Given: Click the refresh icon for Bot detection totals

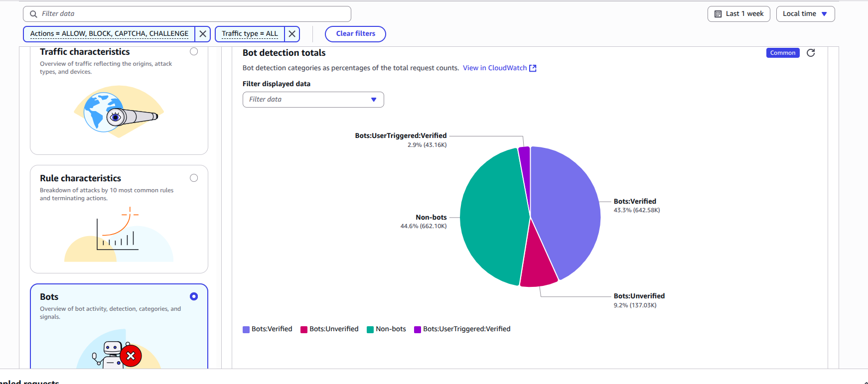Looking at the screenshot, I should (811, 53).
